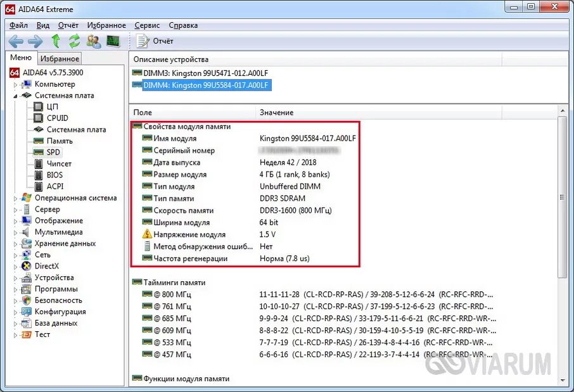Click the База данных icon
The height and width of the screenshot is (392, 574).
tap(27, 323)
